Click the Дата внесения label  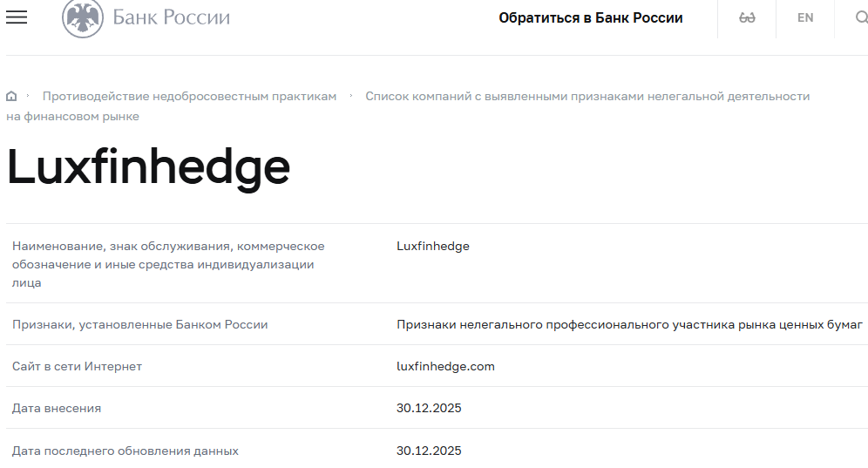[57, 408]
